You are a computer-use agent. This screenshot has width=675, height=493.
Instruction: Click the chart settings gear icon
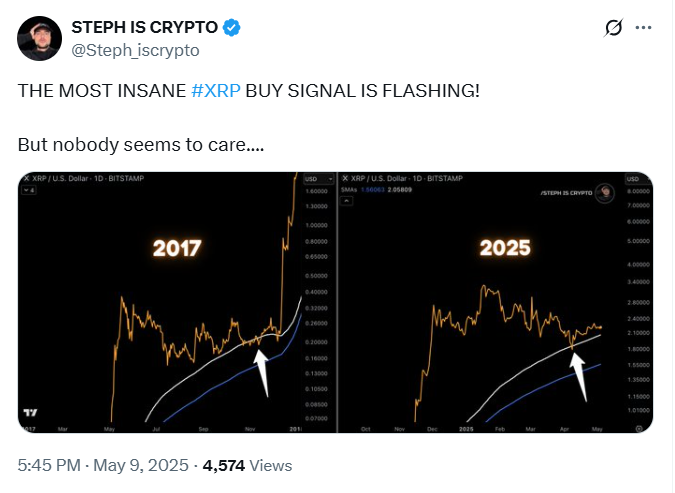[637, 426]
